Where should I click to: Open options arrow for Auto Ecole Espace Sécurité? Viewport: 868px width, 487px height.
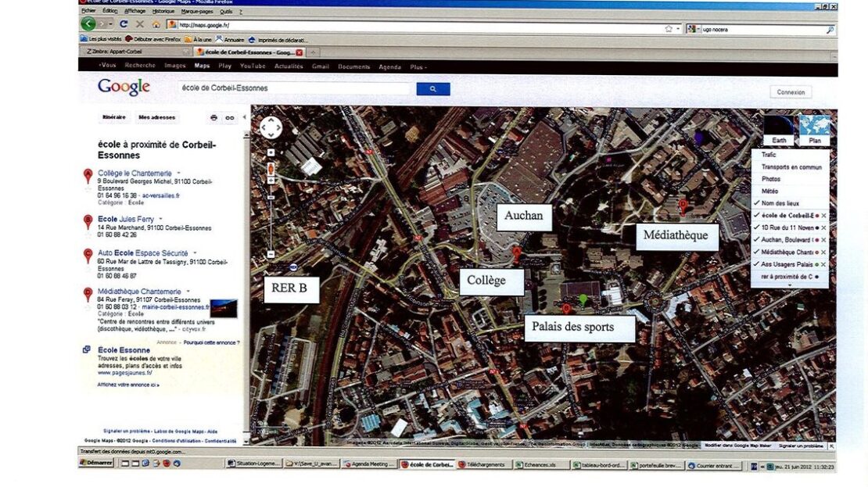(195, 253)
